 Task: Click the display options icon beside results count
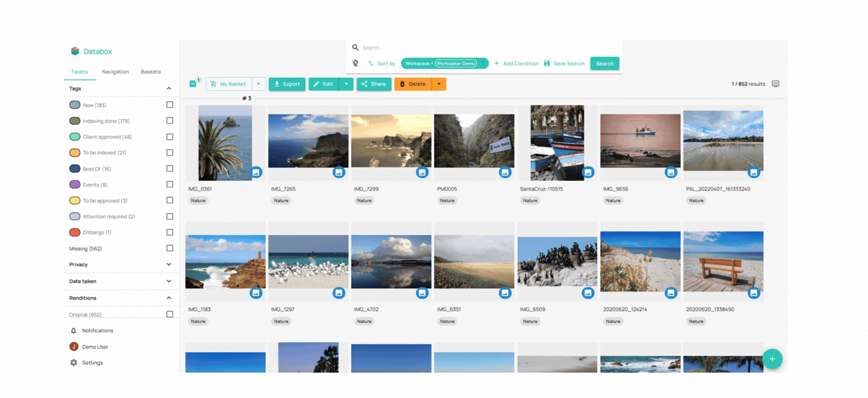click(x=775, y=84)
